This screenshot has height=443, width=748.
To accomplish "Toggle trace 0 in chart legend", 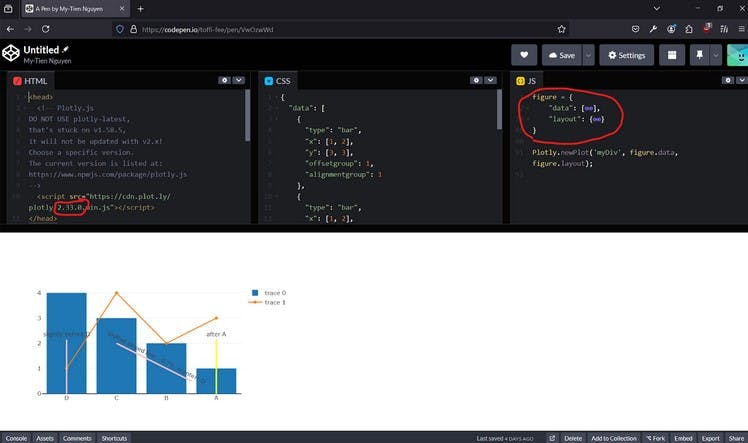I will click(269, 293).
